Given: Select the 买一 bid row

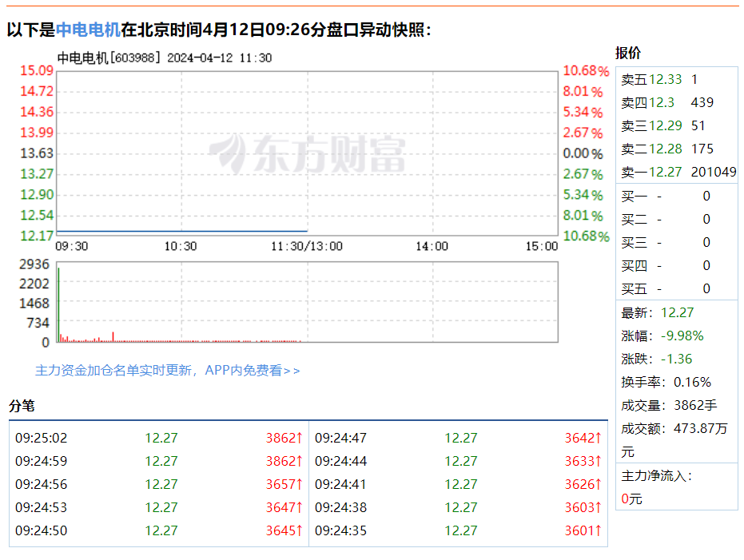Looking at the screenshot, I should pos(677,197).
